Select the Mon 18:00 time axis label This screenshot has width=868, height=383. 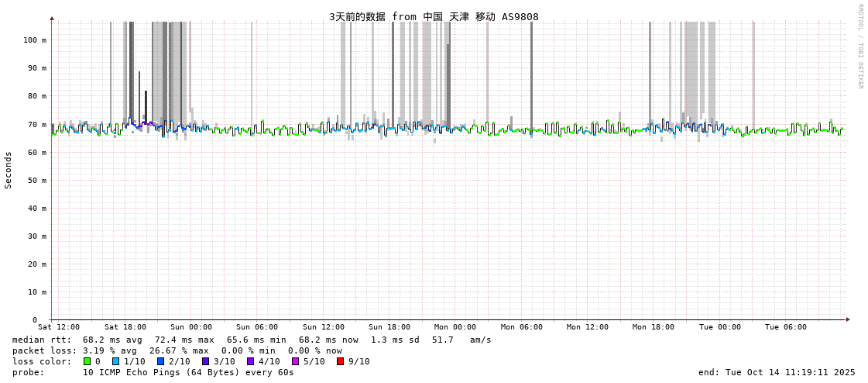(x=654, y=327)
